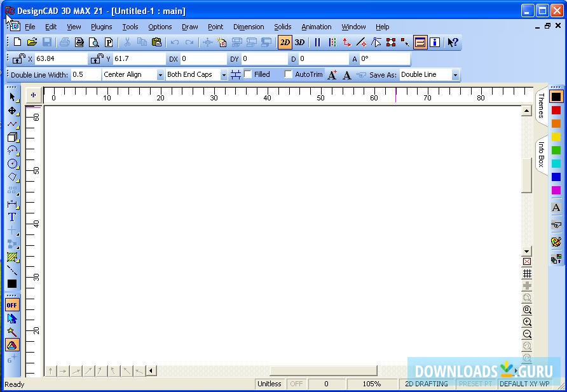Select the 3D box tool
This screenshot has width=567, height=392.
pos(12,137)
